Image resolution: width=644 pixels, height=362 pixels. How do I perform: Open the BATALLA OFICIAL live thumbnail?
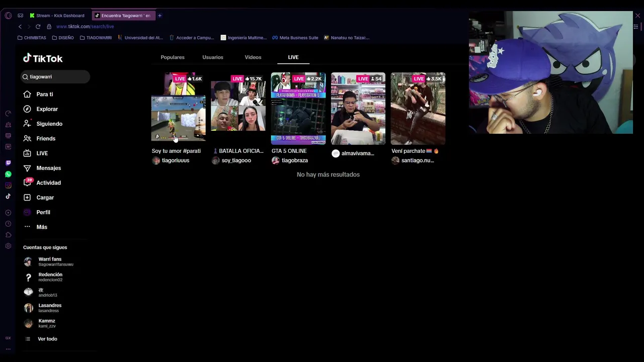(x=238, y=109)
